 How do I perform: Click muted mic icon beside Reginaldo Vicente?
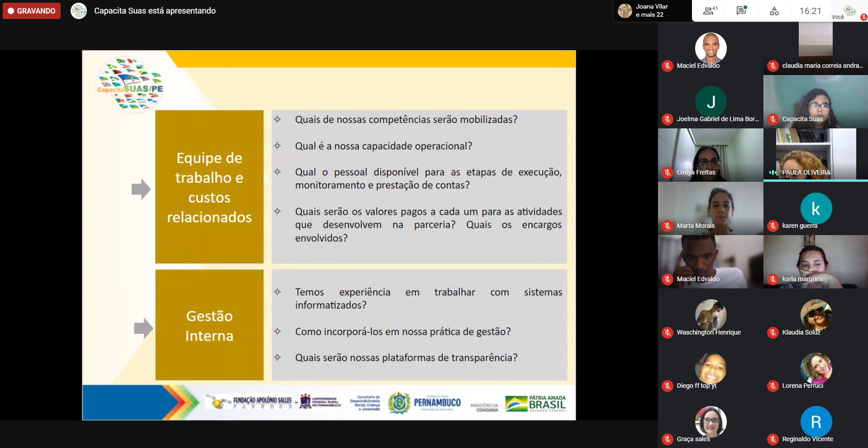(x=773, y=439)
